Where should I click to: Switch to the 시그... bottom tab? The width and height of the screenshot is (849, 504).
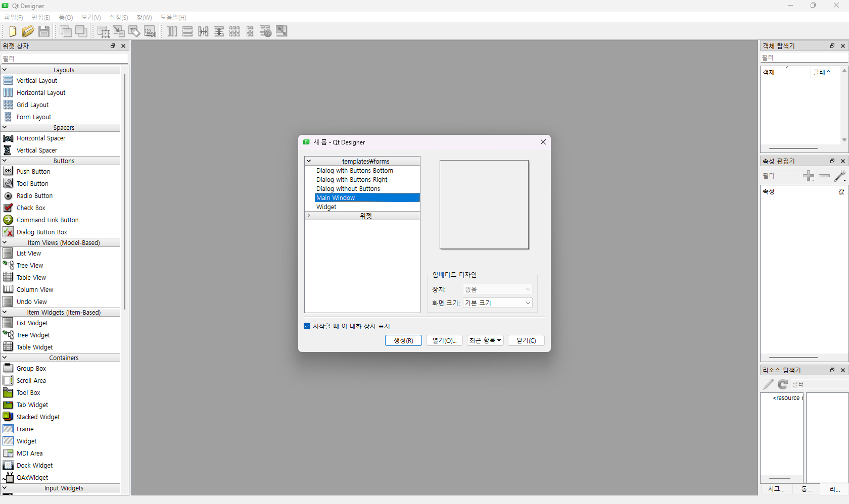click(x=776, y=489)
